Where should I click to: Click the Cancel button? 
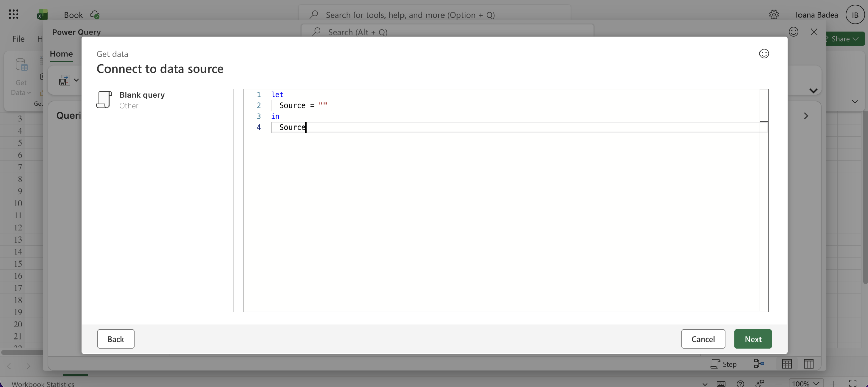click(x=703, y=339)
